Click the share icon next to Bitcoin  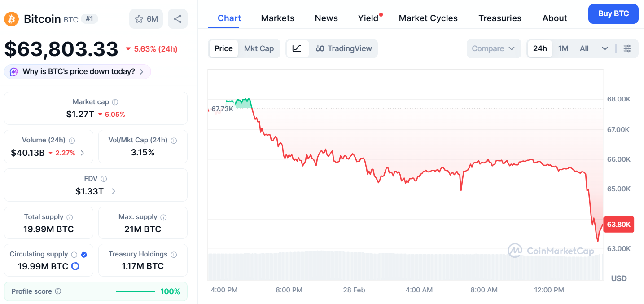coord(178,19)
